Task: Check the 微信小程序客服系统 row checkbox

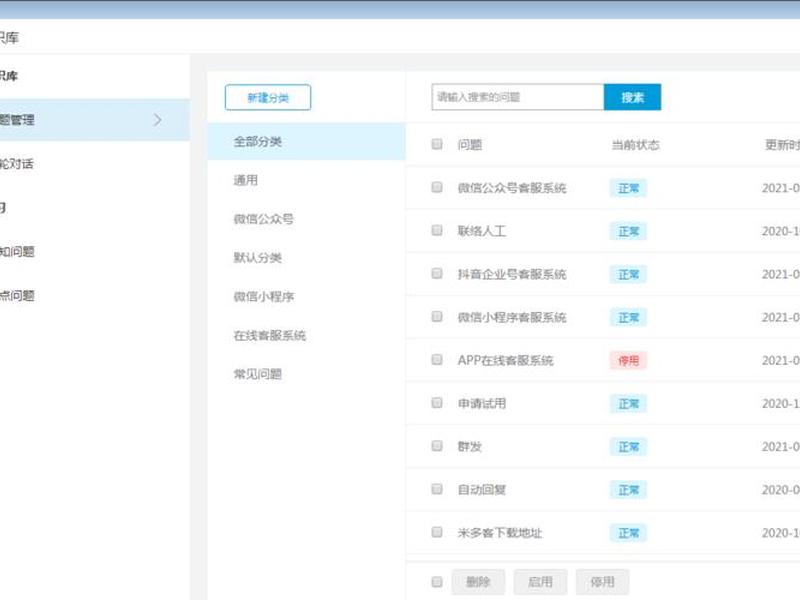Action: tap(437, 316)
